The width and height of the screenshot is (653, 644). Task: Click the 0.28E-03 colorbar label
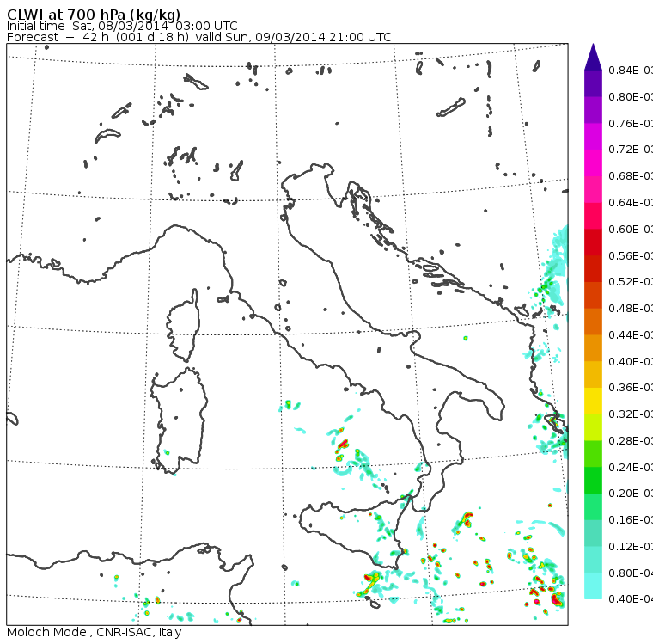631,441
